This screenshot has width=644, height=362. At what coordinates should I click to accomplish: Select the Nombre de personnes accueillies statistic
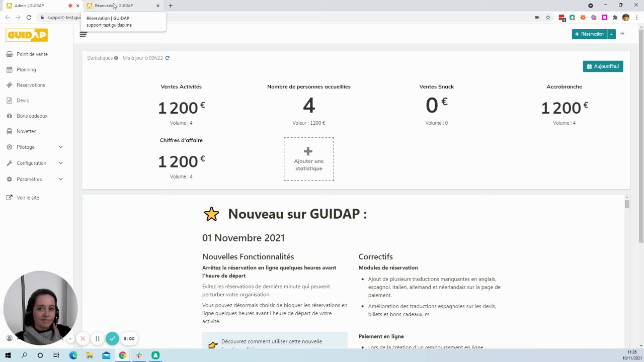tap(309, 105)
